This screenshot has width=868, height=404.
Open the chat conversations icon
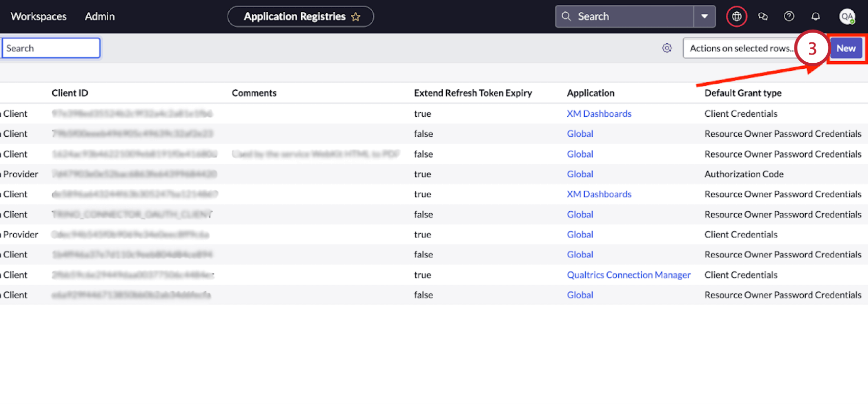coord(763,17)
